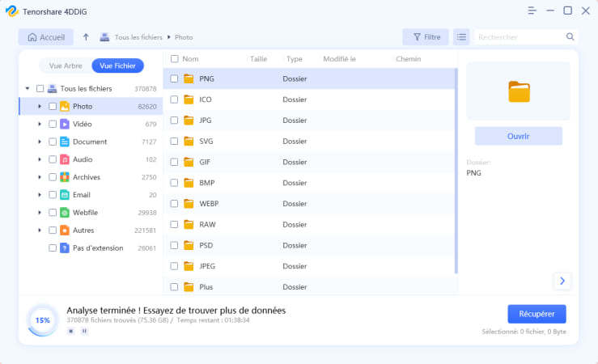Click the SVG folder icon
This screenshot has width=598, height=364.
point(189,142)
